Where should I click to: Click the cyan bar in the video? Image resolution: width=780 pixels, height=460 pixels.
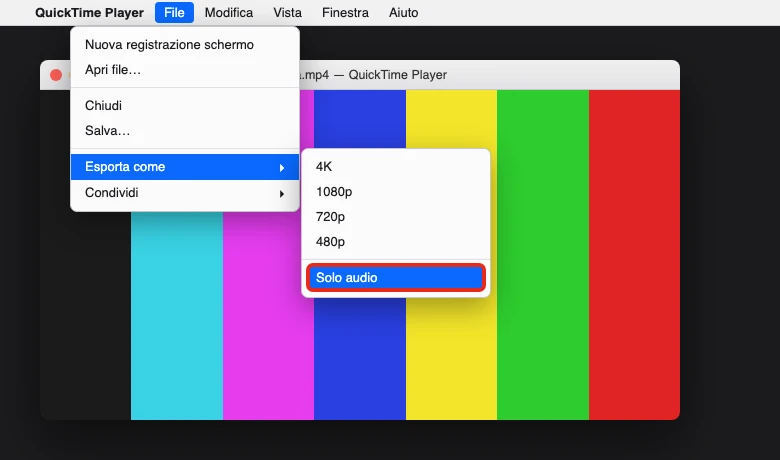coord(177,315)
